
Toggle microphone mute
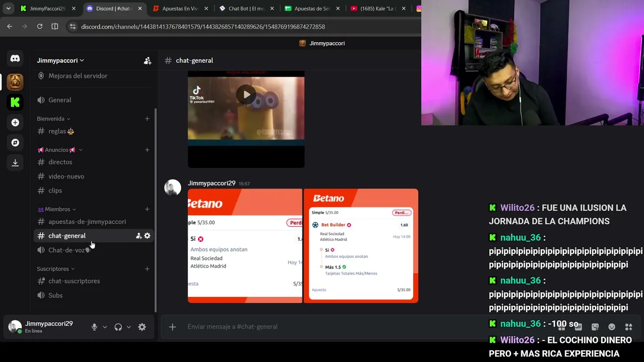point(94,327)
